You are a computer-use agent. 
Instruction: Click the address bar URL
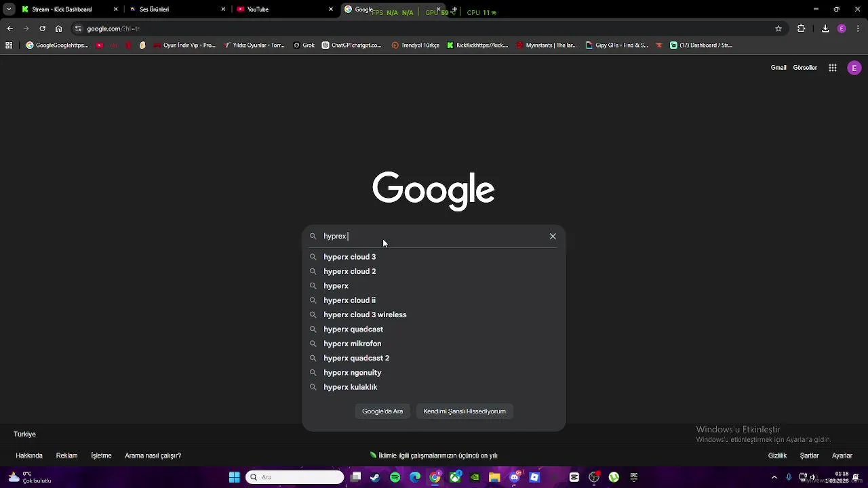(113, 28)
